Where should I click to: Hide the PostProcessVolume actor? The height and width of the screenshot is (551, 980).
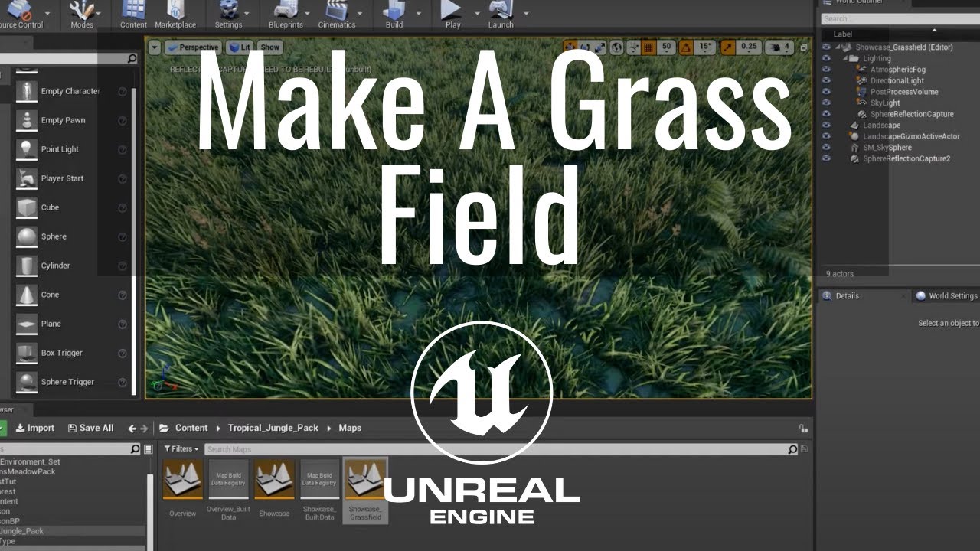(826, 92)
